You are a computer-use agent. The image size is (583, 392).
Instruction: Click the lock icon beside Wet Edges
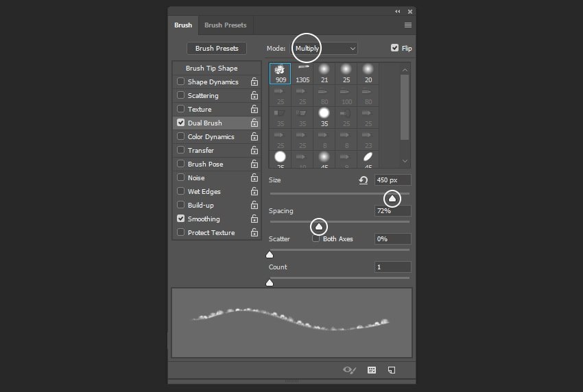tap(254, 192)
